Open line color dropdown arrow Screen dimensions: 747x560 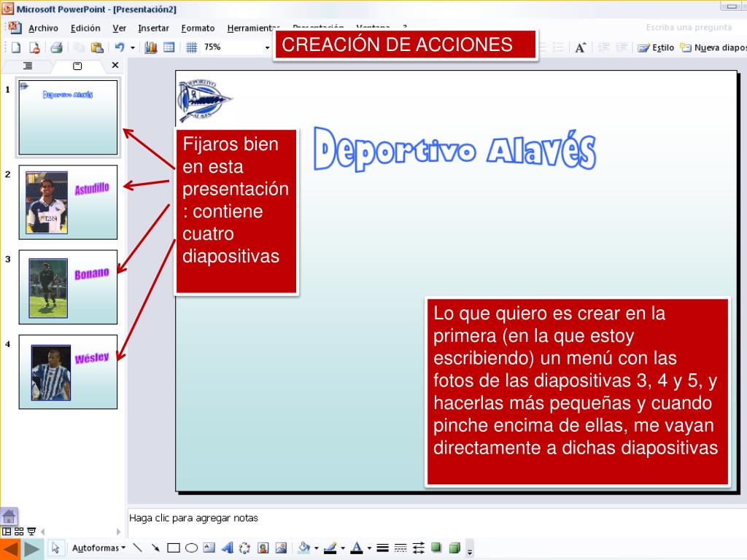pos(343,548)
